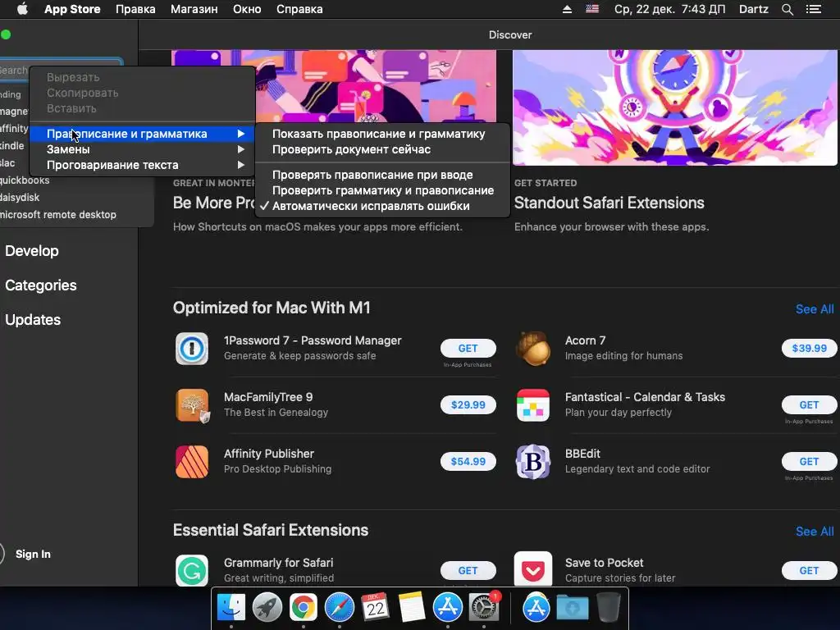Click the green zoom window button
This screenshot has height=630, width=840.
click(6, 34)
